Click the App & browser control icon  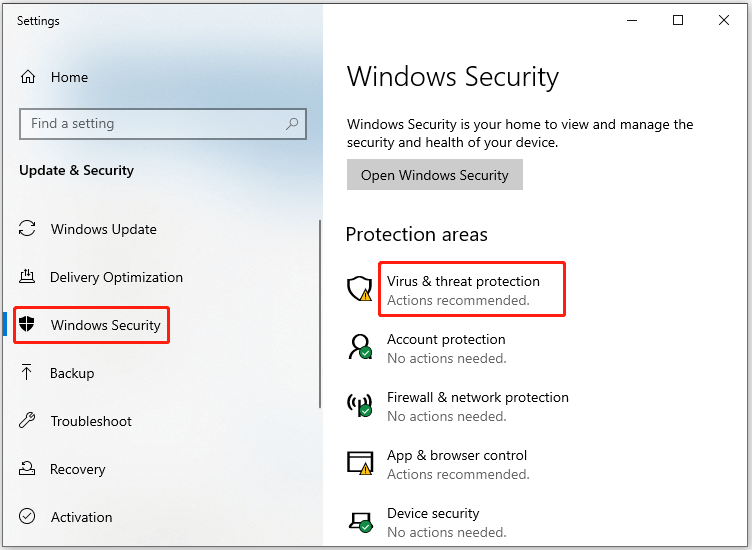pos(359,463)
